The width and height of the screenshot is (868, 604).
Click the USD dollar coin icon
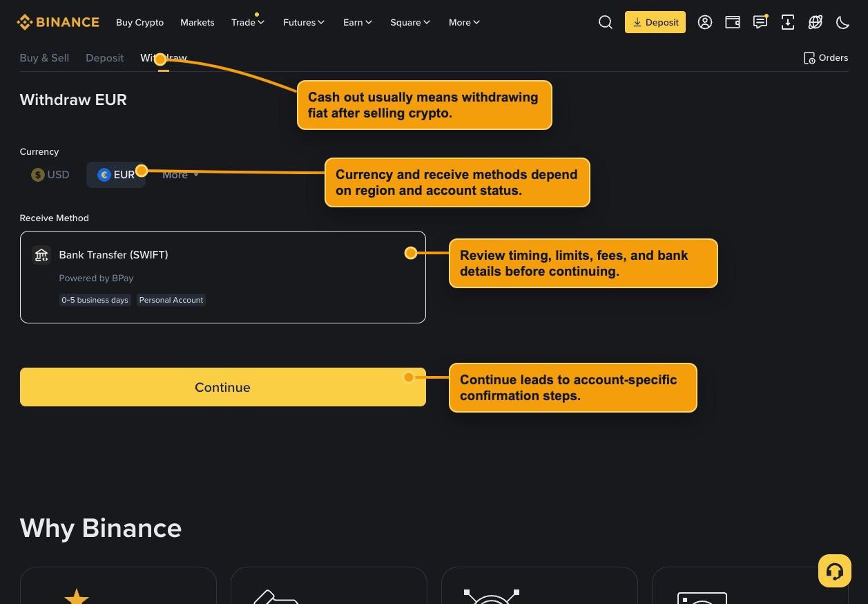pos(38,175)
